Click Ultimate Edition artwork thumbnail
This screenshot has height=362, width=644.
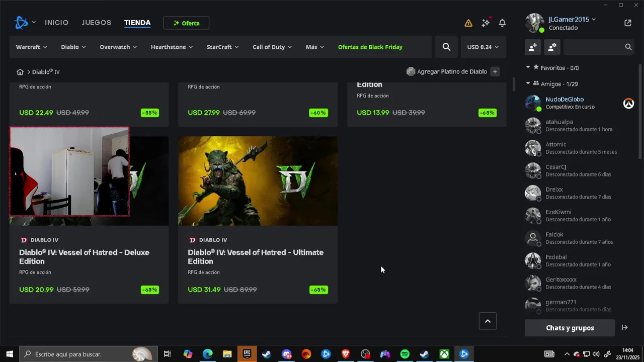coord(258,181)
